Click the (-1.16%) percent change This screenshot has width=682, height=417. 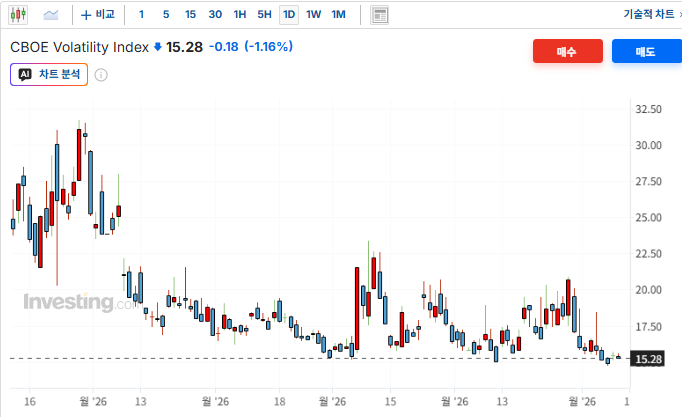pos(268,47)
